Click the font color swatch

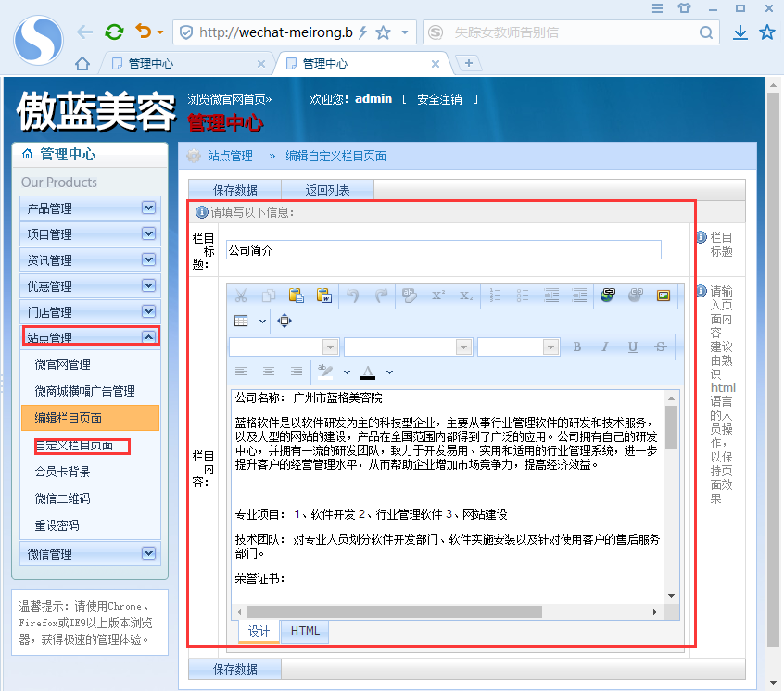pyautogui.click(x=366, y=371)
